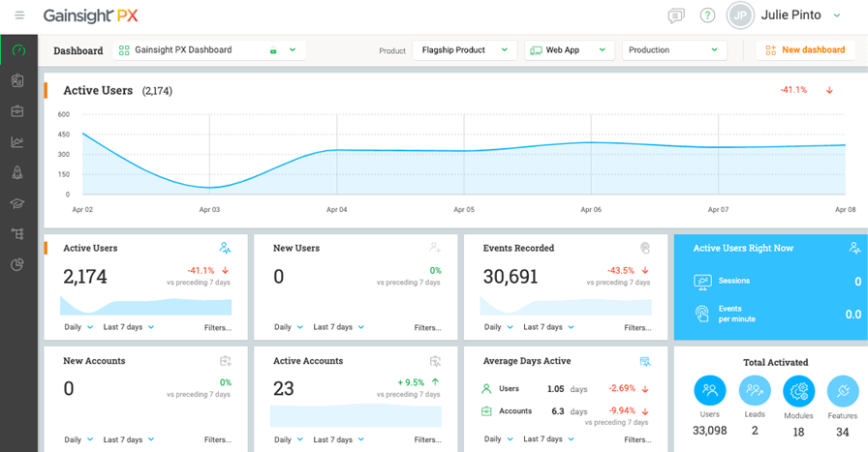This screenshot has width=868, height=452.
Task: Open the line chart analytics sidebar icon
Action: click(17, 142)
